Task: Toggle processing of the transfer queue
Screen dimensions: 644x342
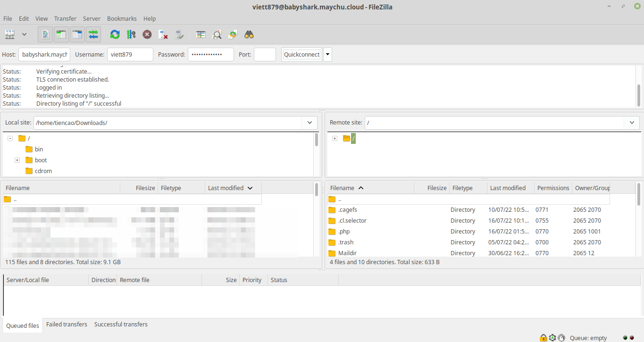Action: click(131, 34)
